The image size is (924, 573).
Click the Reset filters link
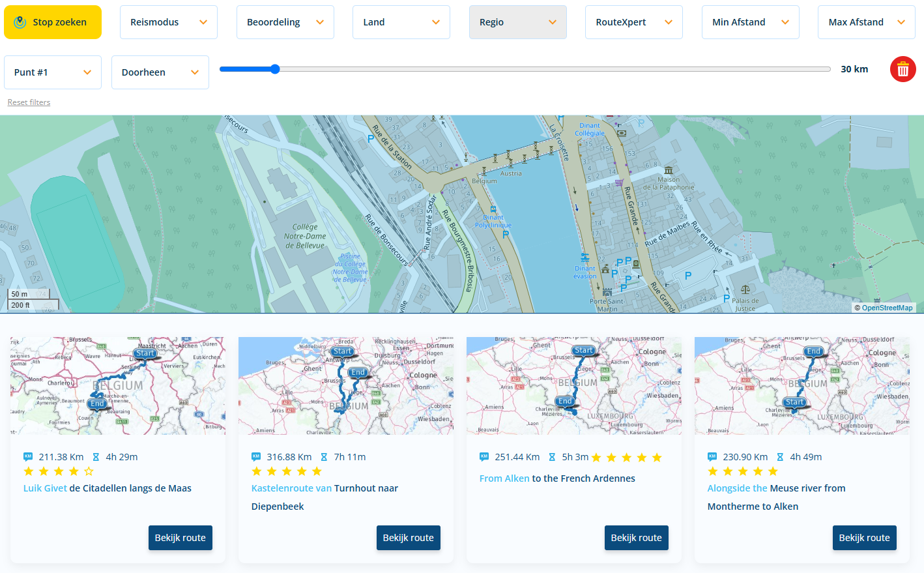click(29, 102)
